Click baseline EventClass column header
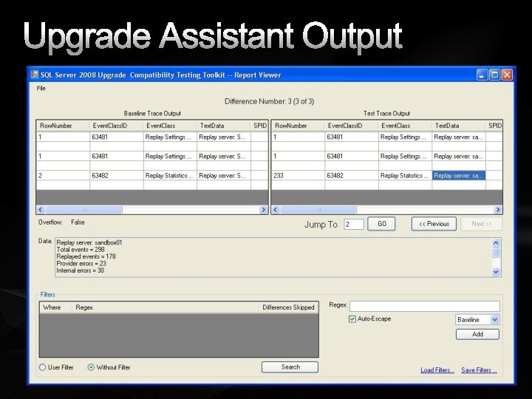532x399 pixels. (x=170, y=126)
